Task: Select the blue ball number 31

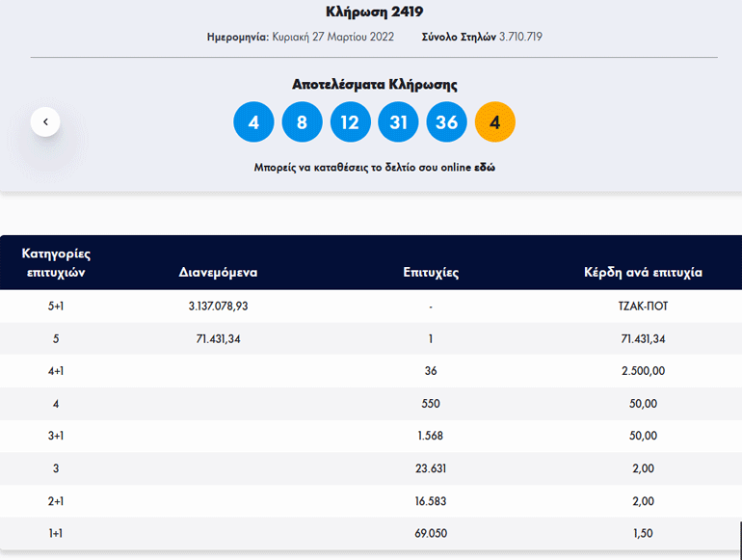Action: point(398,122)
